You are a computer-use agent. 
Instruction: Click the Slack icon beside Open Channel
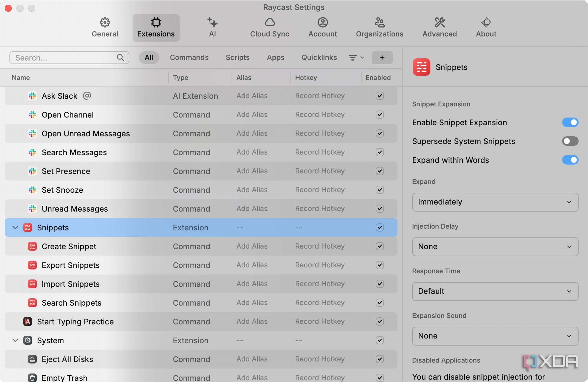point(32,115)
